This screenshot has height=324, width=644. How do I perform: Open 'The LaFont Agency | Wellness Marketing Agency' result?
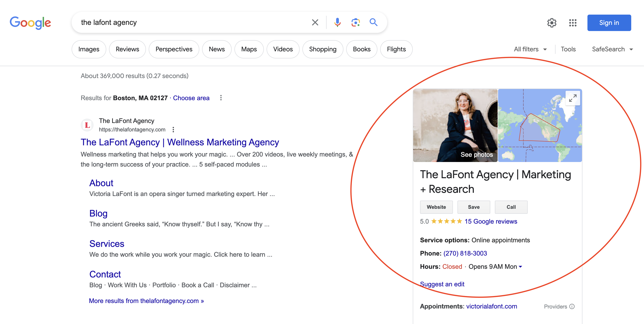pos(179,142)
